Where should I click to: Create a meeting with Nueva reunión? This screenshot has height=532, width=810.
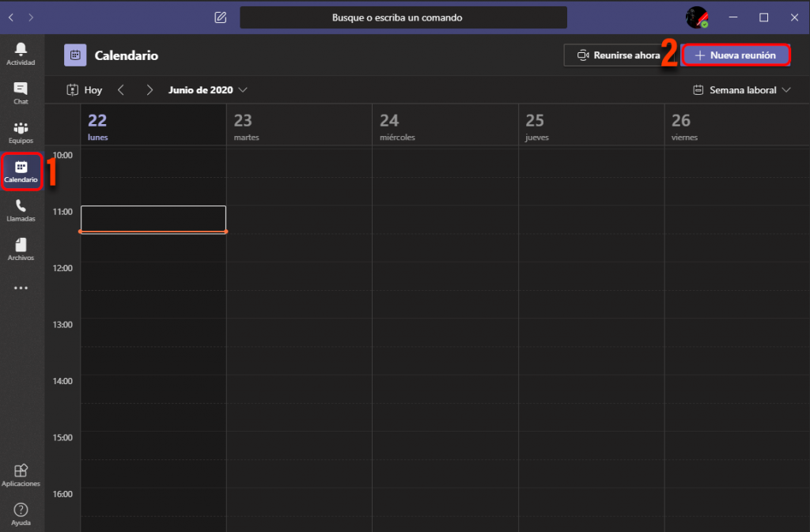tap(735, 55)
